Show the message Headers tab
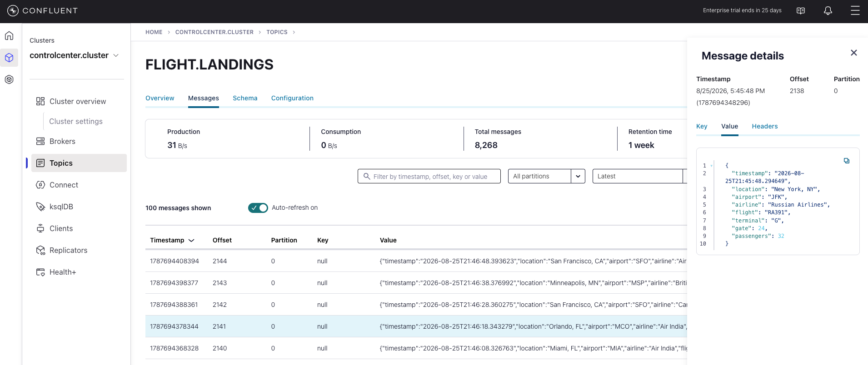The width and height of the screenshot is (868, 365). coord(765,126)
